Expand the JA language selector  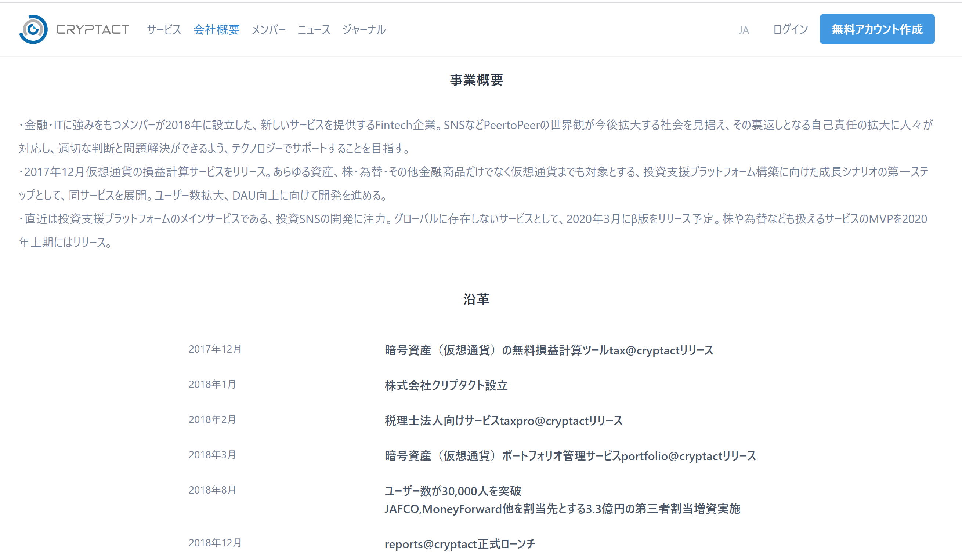pos(743,30)
